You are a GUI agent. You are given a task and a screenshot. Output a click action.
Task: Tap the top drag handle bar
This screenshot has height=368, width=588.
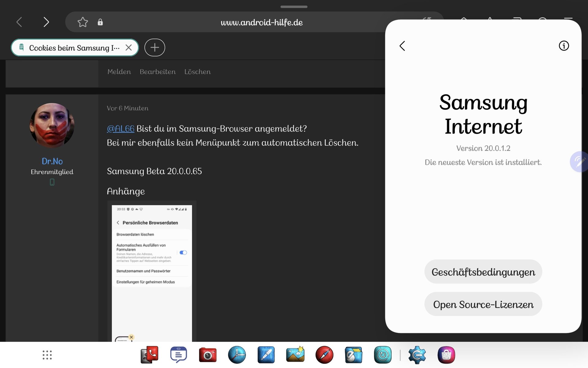point(294,7)
